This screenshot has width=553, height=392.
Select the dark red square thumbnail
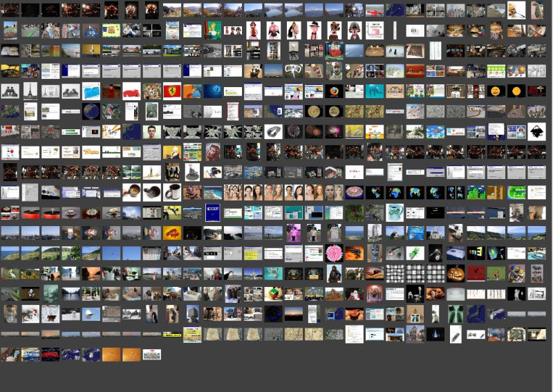[x=476, y=274]
